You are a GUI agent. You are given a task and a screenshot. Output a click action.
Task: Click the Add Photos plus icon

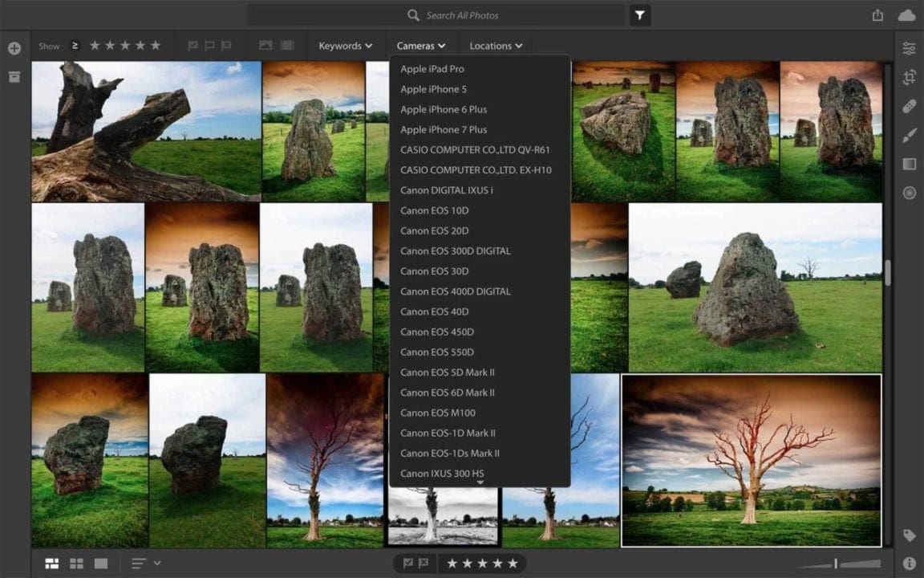(x=14, y=48)
